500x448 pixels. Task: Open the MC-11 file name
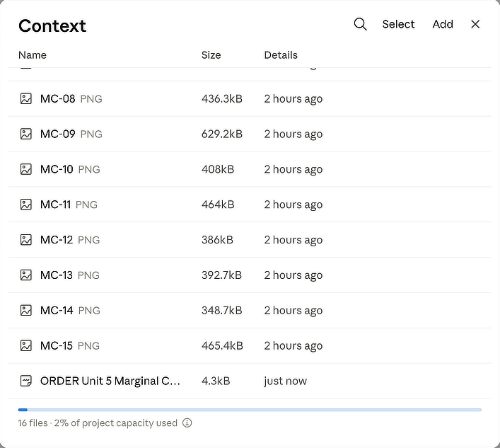[x=55, y=205]
